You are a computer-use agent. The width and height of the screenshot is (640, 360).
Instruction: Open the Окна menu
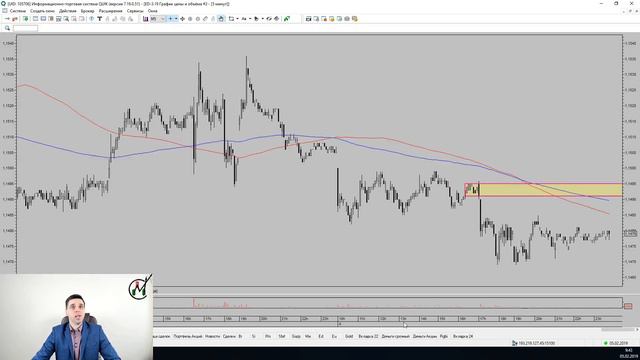153,11
